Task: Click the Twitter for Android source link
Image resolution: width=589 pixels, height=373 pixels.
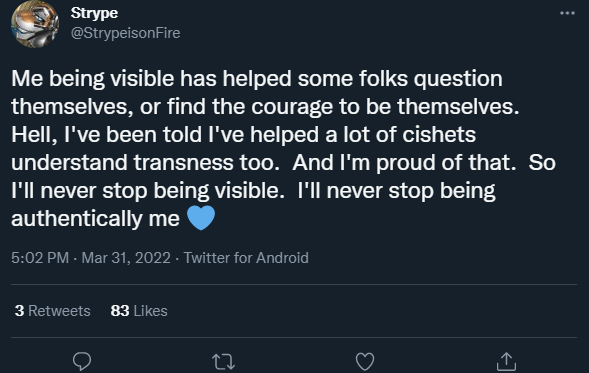Action: click(246, 258)
